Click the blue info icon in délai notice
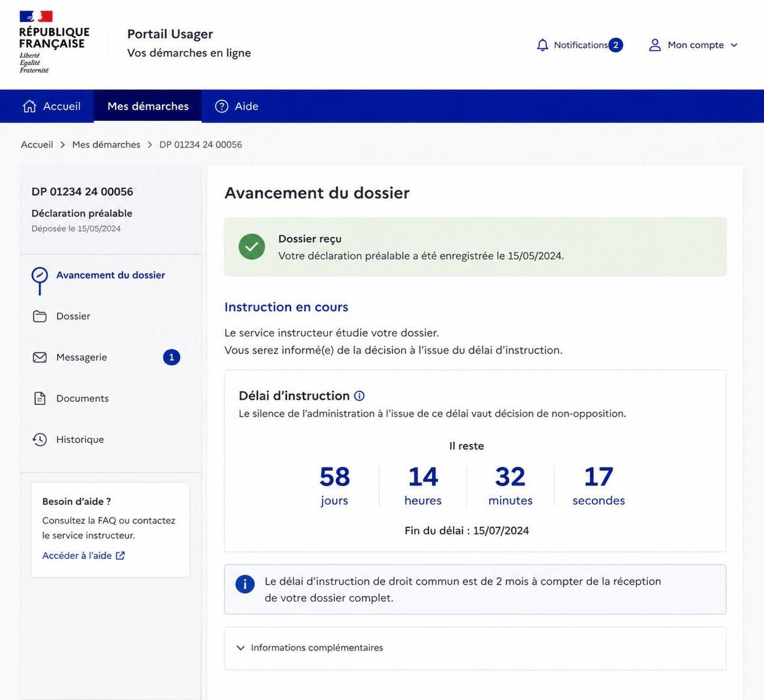The width and height of the screenshot is (764, 700). click(245, 584)
